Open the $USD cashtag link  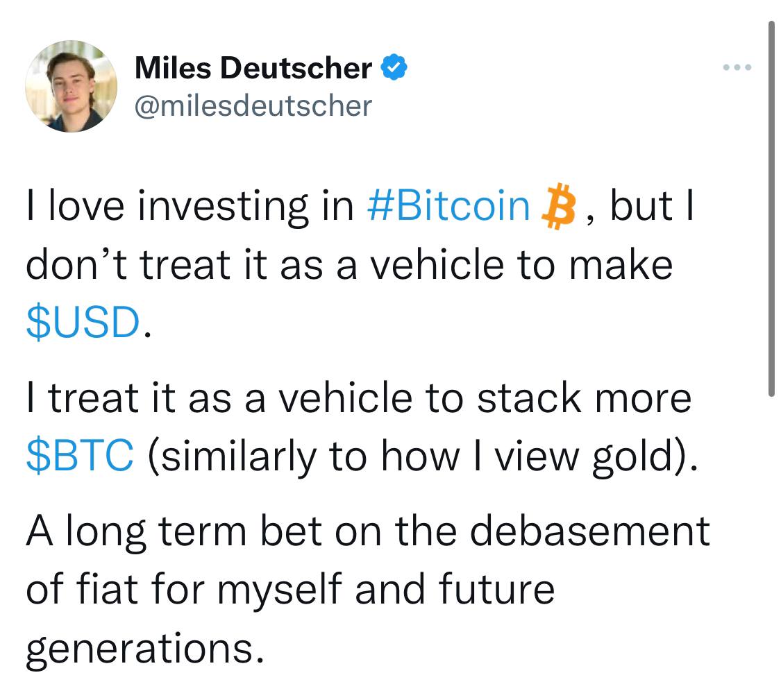[x=83, y=322]
